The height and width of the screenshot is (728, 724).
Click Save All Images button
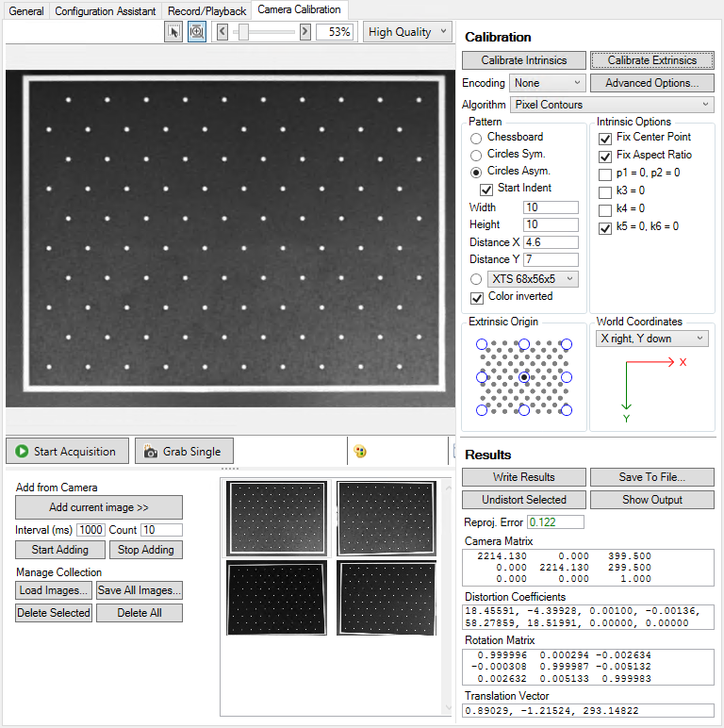coord(140,590)
